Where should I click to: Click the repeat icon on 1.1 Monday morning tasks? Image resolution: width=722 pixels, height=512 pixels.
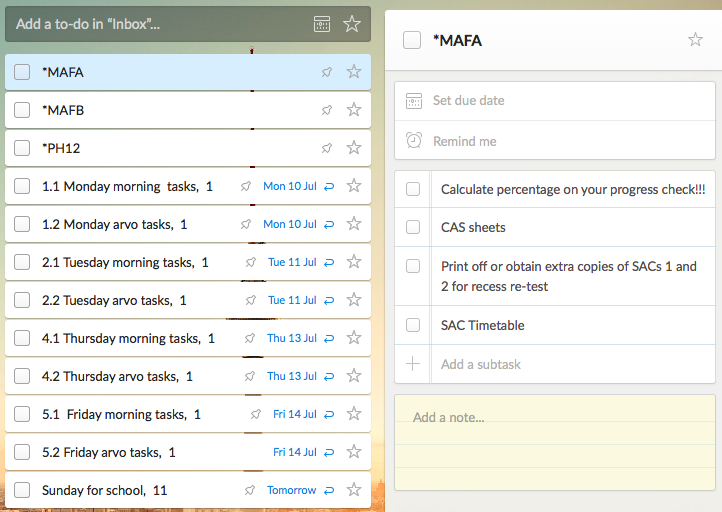point(329,186)
